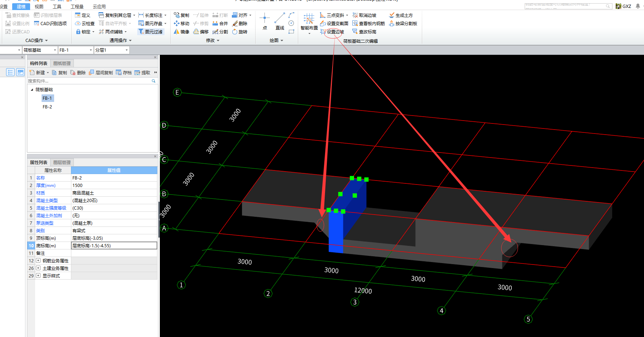Image resolution: width=644 pixels, height=337 pixels.
Task: Toggle panel view icon in left panel
Action: [20, 72]
